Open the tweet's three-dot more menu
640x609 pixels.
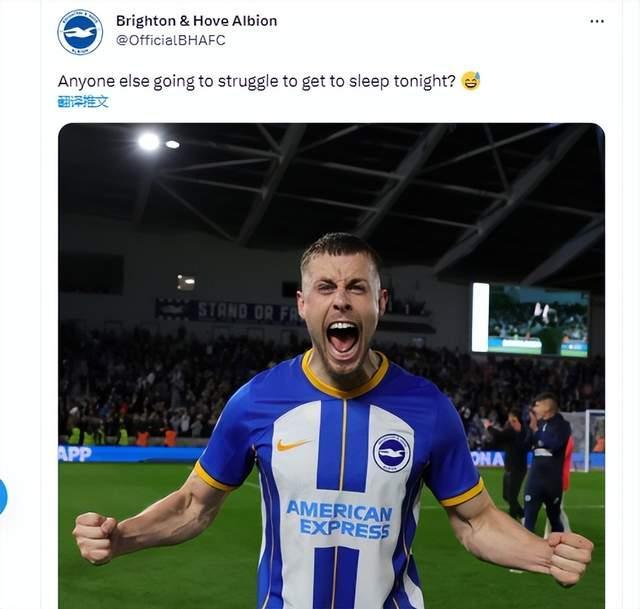[x=596, y=21]
